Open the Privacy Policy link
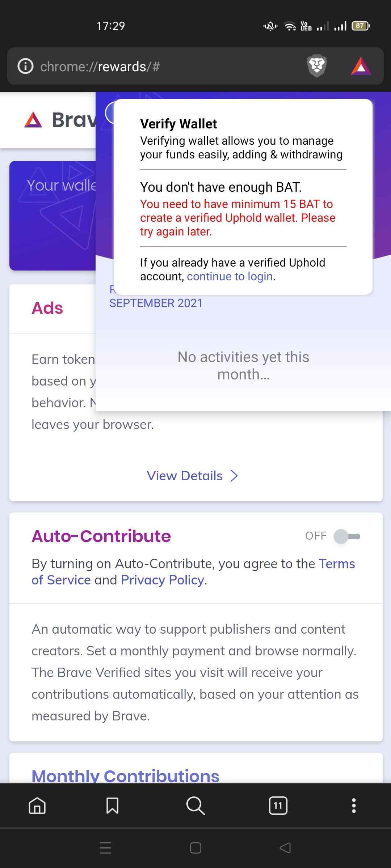The width and height of the screenshot is (391, 868). (163, 580)
